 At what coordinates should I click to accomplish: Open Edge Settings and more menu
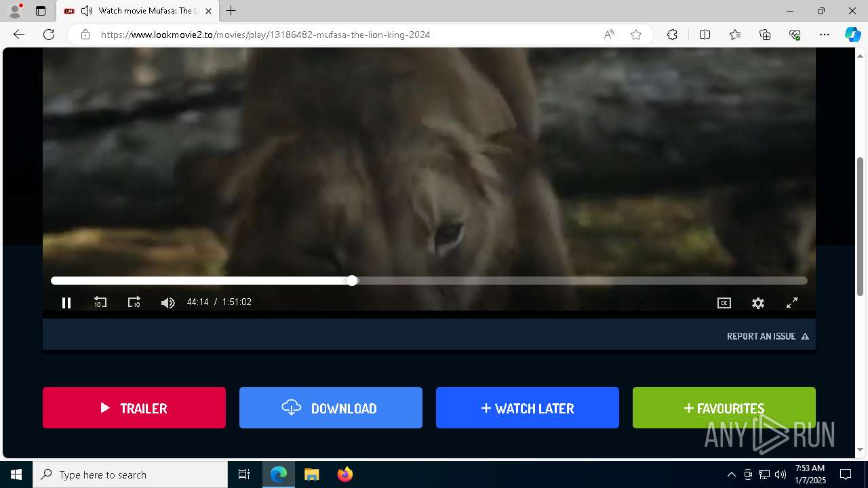tap(825, 35)
